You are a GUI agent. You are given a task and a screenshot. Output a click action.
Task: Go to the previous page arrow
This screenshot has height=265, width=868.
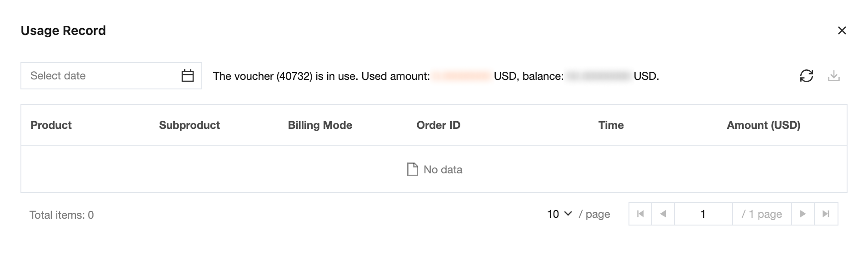[x=663, y=214]
